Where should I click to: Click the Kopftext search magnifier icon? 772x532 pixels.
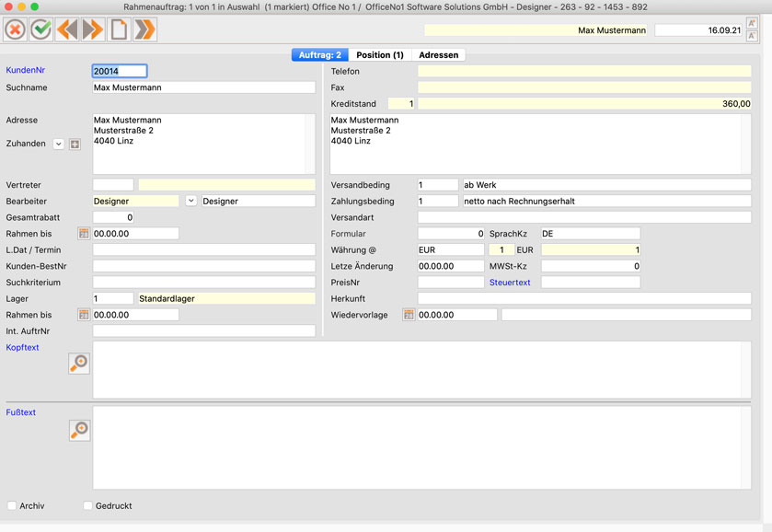click(79, 364)
